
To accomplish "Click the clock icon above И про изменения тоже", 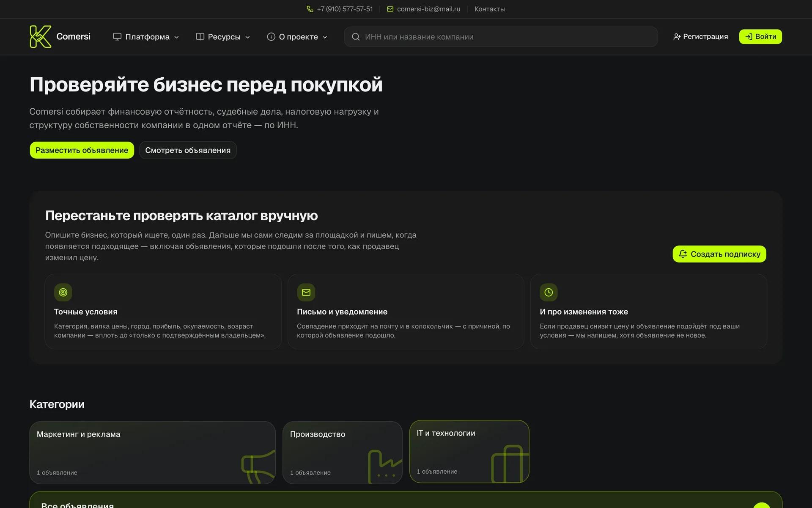I will pos(549,292).
